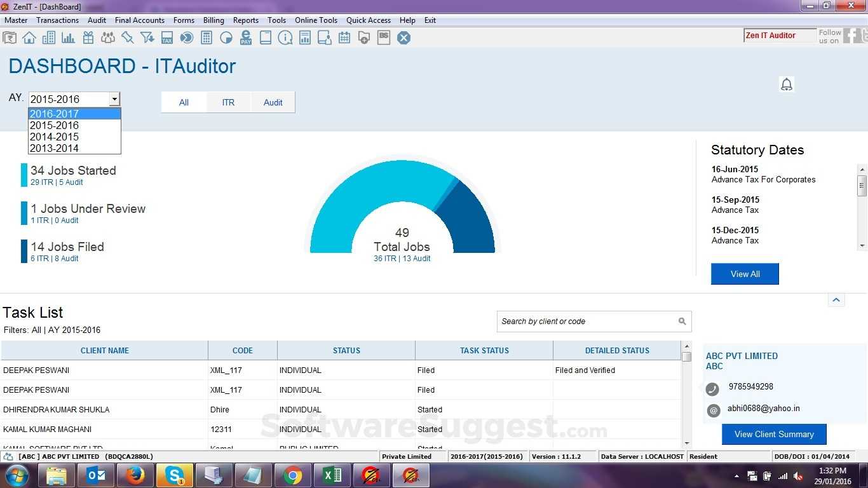This screenshot has height=488, width=868.
Task: Open the calculator toolbar icon
Action: tap(206, 38)
